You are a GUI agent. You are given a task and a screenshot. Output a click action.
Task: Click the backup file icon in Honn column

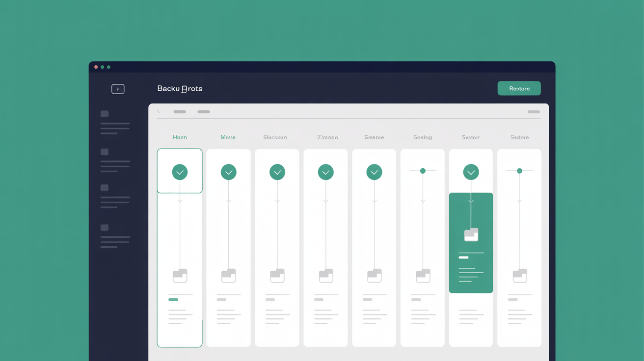(180, 276)
